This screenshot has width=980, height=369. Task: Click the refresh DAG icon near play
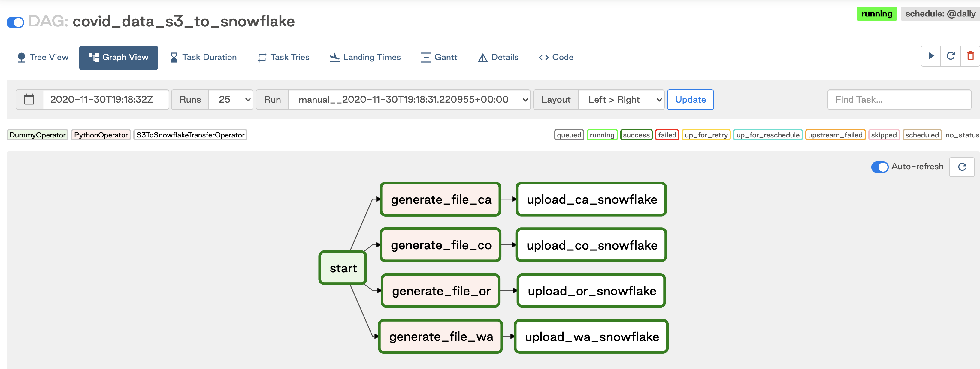coord(950,56)
